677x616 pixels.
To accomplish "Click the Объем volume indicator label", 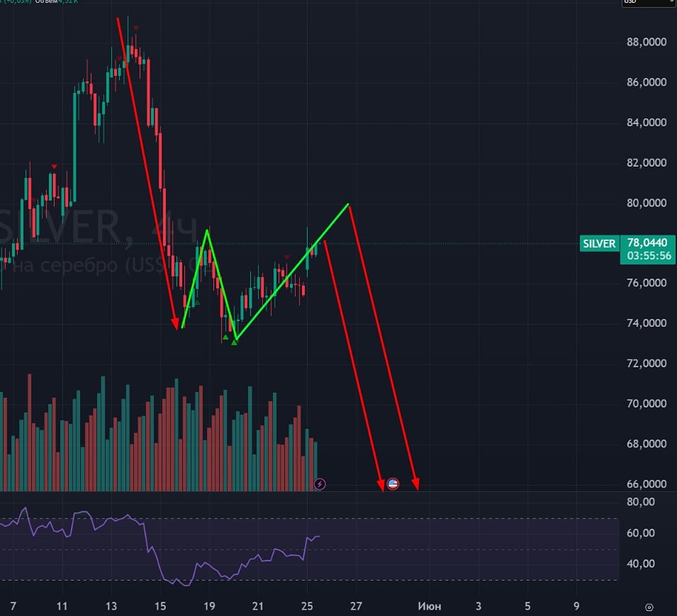I will click(x=46, y=1).
